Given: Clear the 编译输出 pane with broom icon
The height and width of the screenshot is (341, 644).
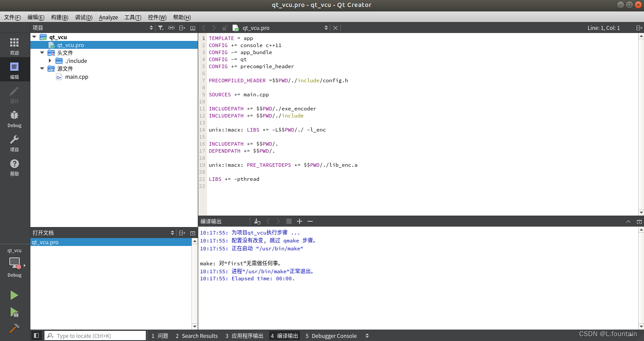Looking at the screenshot, I should [257, 221].
